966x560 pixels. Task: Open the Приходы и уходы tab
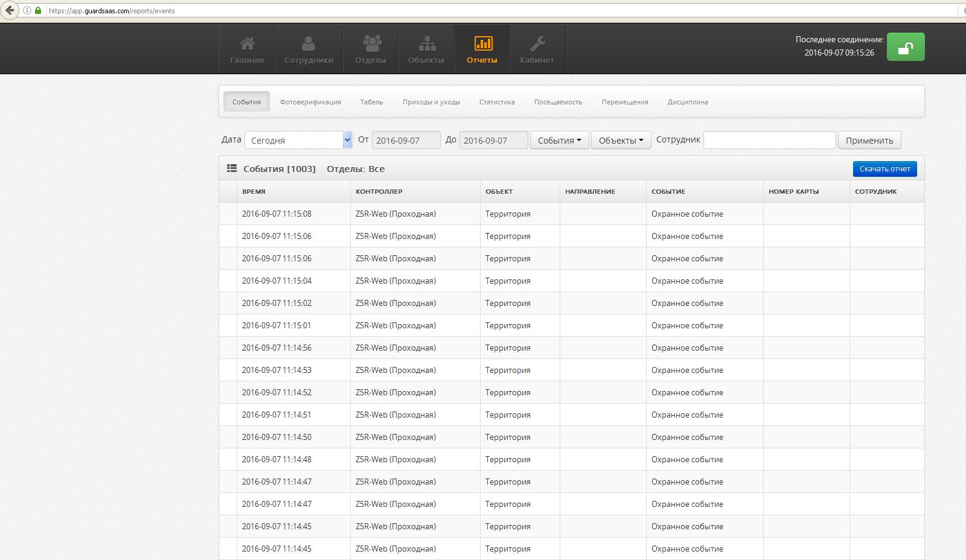(x=431, y=102)
